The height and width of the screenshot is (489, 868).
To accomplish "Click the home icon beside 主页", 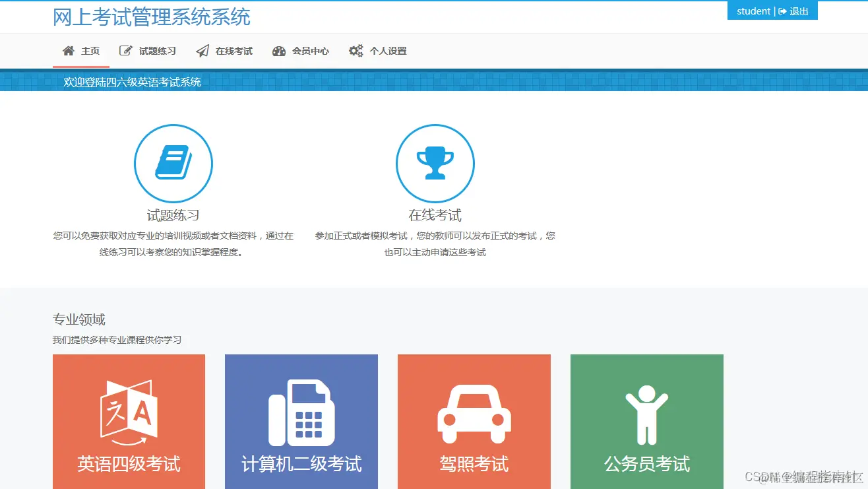I will click(x=68, y=51).
